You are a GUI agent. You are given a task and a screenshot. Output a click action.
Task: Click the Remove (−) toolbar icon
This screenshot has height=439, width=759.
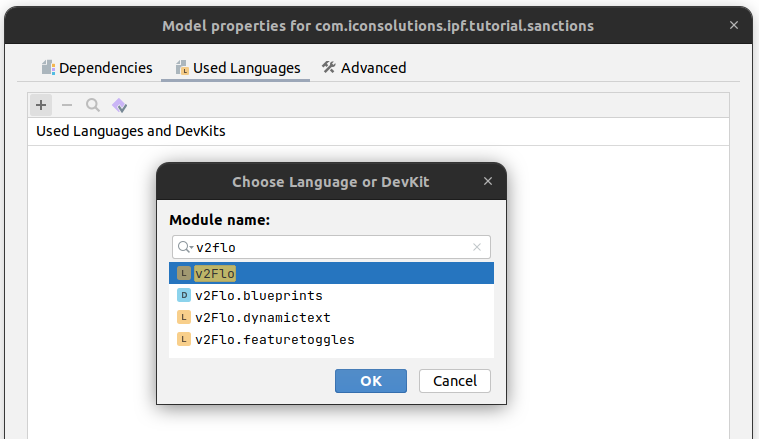tap(67, 105)
